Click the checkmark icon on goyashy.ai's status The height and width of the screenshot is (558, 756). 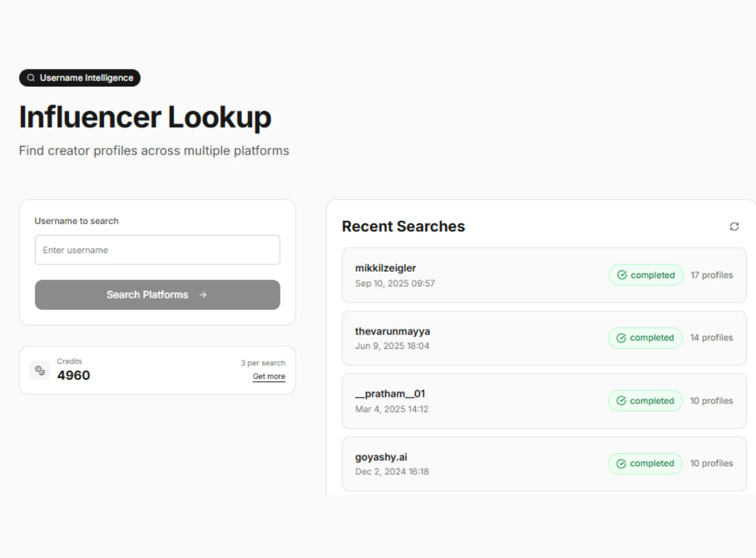tap(621, 463)
